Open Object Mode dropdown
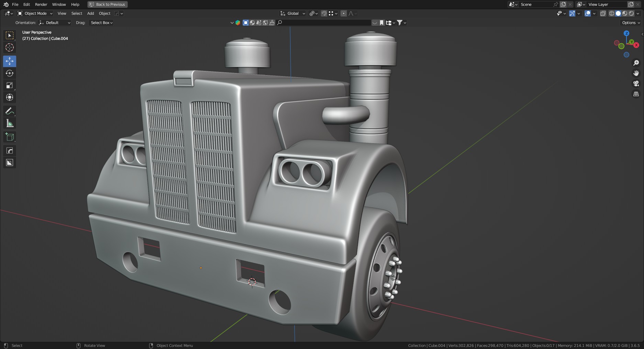This screenshot has height=349, width=644. (35, 13)
